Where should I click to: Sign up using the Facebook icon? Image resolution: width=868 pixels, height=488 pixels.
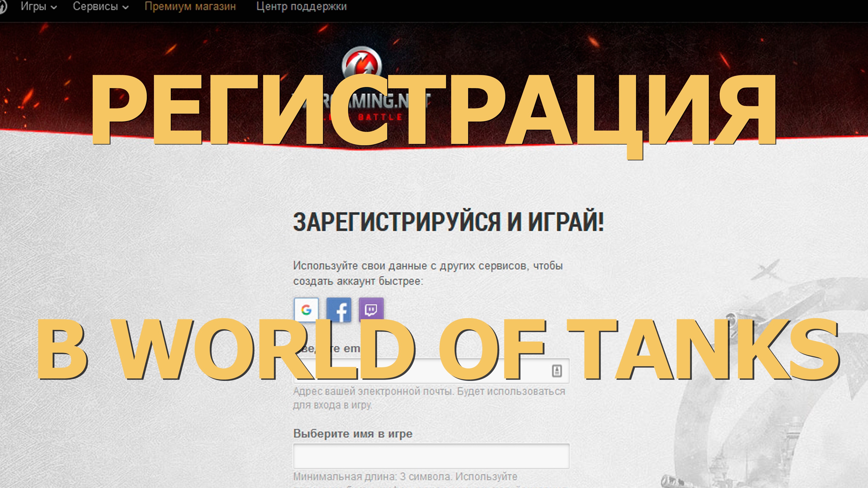point(339,310)
